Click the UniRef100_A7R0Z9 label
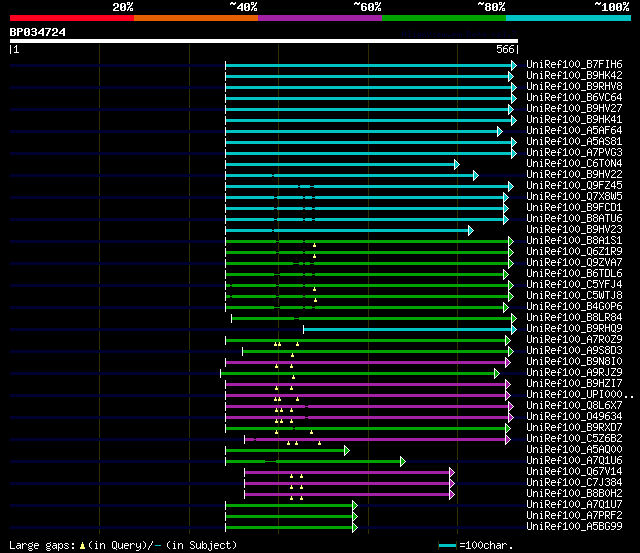The image size is (640, 553). click(574, 340)
